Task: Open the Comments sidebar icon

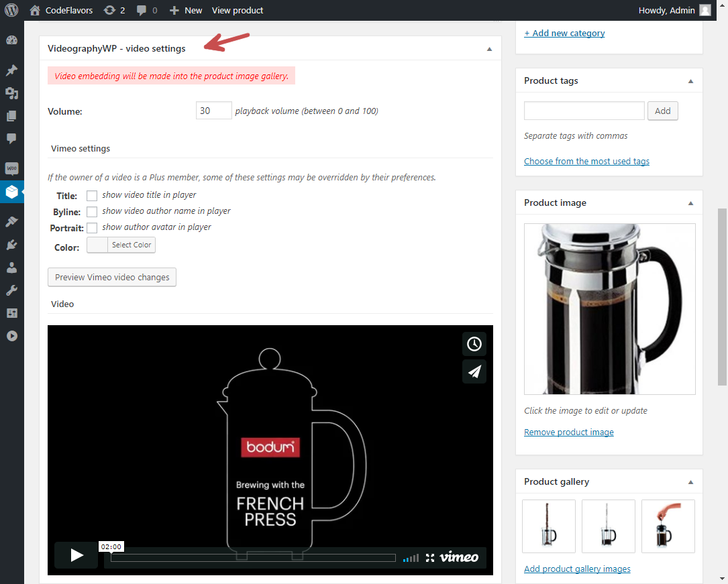Action: coord(11,138)
